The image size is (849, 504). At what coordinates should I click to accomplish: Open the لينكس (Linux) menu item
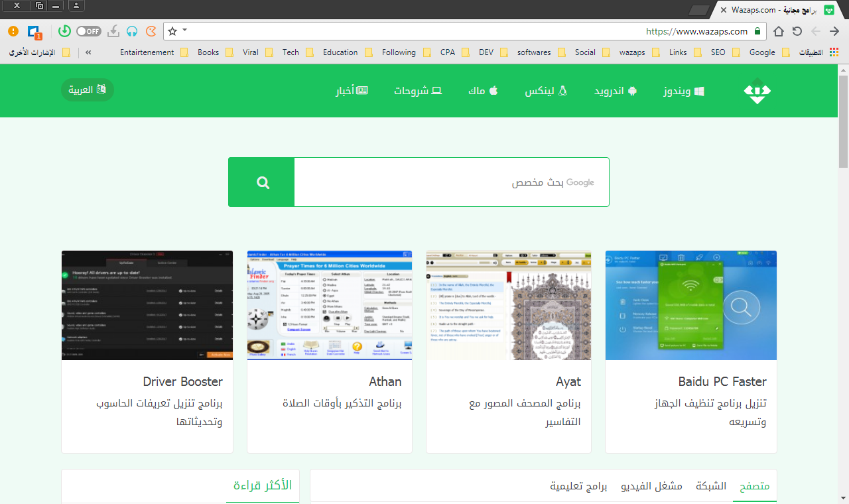[547, 91]
